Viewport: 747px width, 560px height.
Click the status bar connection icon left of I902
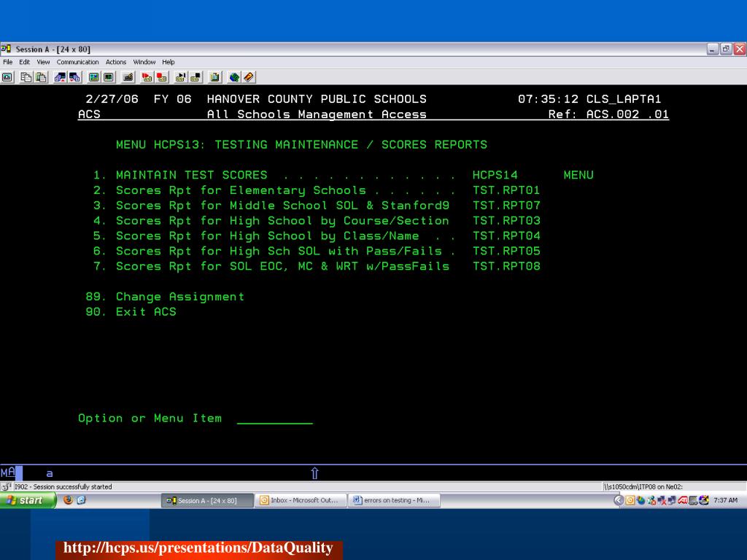pyautogui.click(x=6, y=486)
